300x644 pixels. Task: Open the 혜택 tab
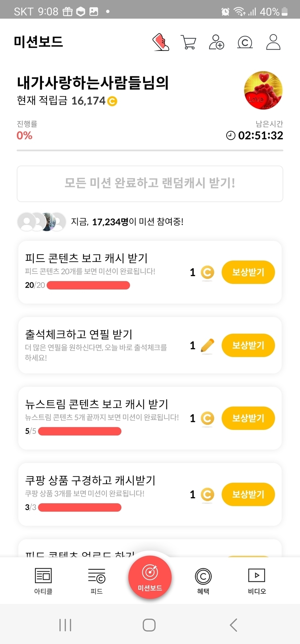203,581
